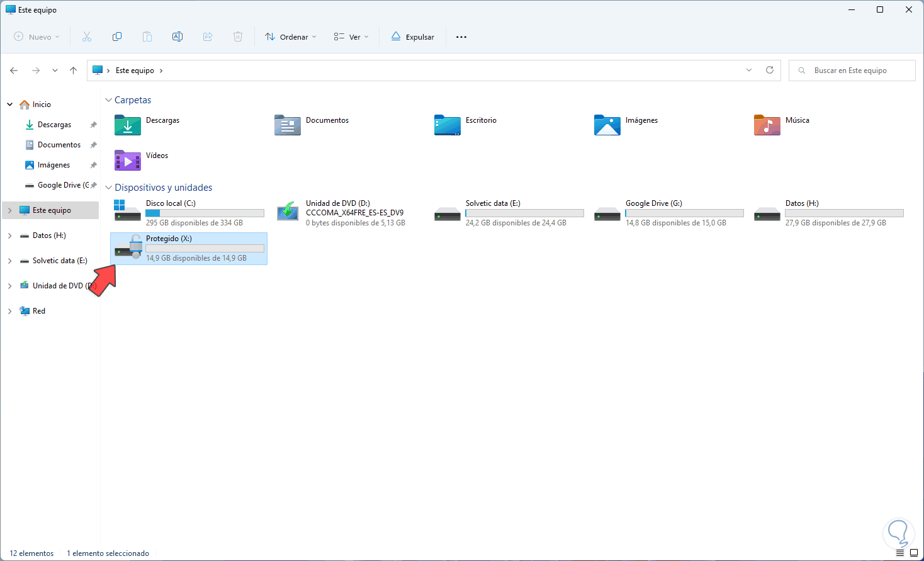Open the Nuevo dropdown menu
Viewport: 924px width, 561px height.
(x=37, y=37)
